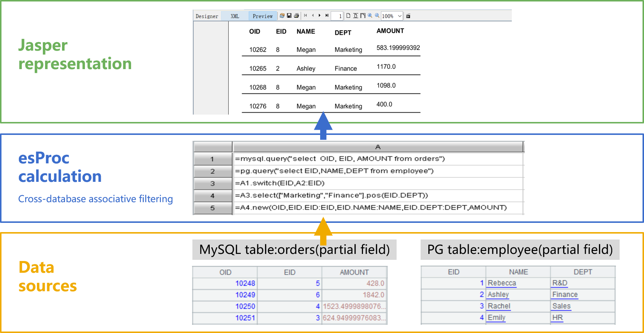The height and width of the screenshot is (333, 644).
Task: Click the print icon
Action: [x=296, y=16]
